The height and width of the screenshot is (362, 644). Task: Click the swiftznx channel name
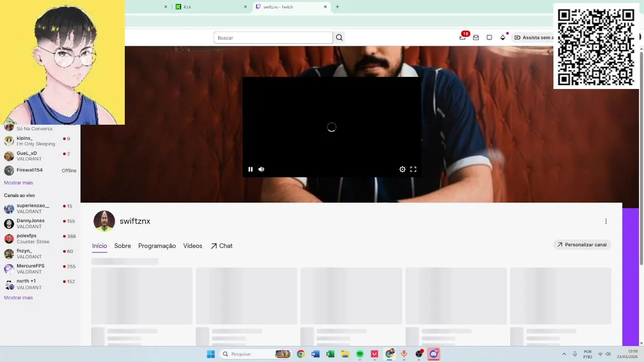coord(135,221)
